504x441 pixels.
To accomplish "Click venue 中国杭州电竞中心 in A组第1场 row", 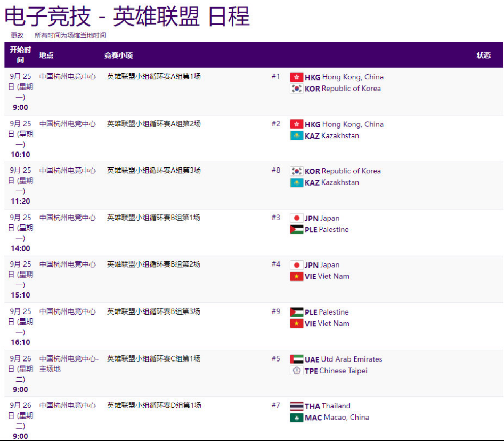I will coord(68,77).
